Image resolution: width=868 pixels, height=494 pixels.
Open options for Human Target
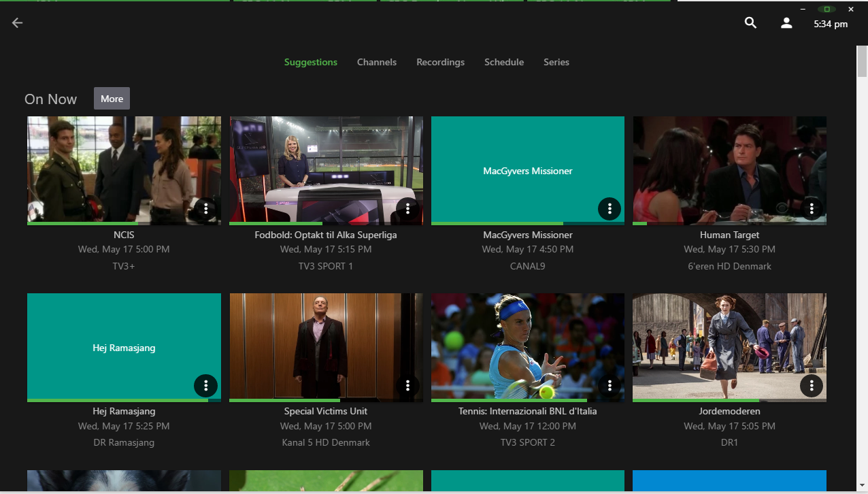point(812,209)
